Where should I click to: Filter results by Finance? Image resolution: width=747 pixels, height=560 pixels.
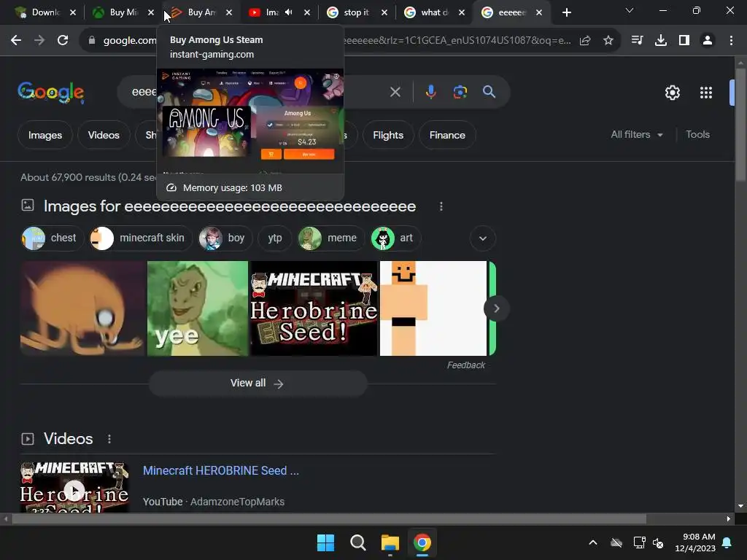[x=447, y=135]
